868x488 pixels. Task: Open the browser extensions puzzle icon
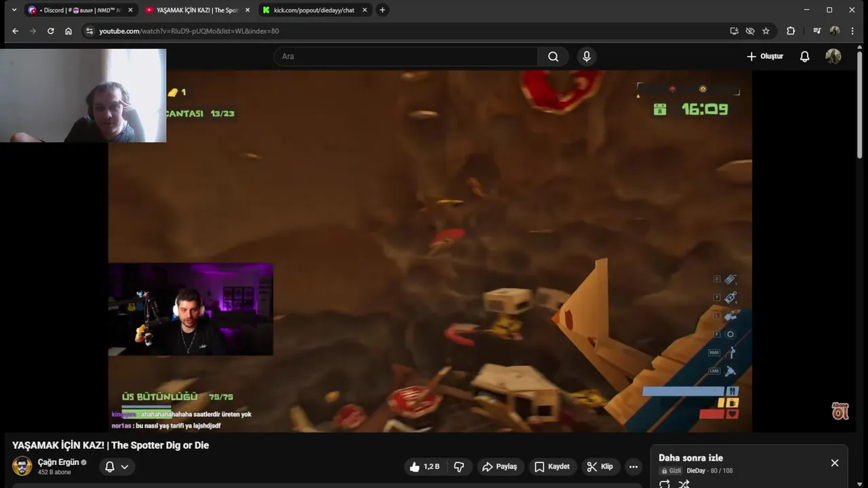pos(791,31)
